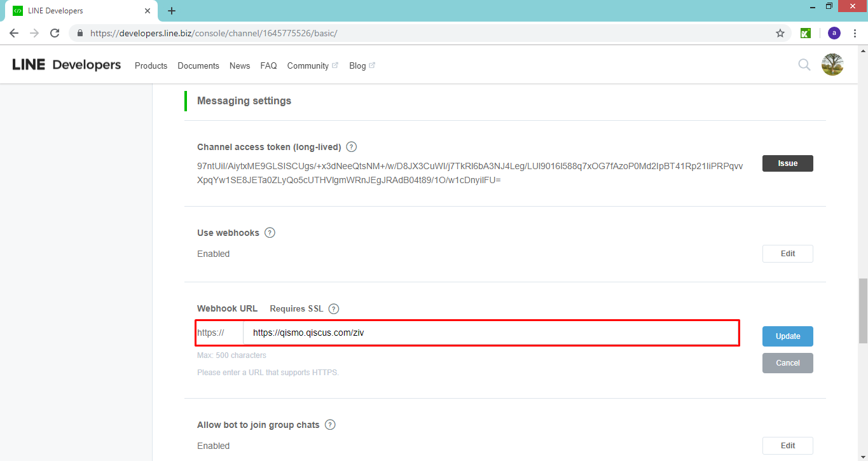The image size is (868, 461).
Task: Open the Blog external link
Action: (362, 65)
